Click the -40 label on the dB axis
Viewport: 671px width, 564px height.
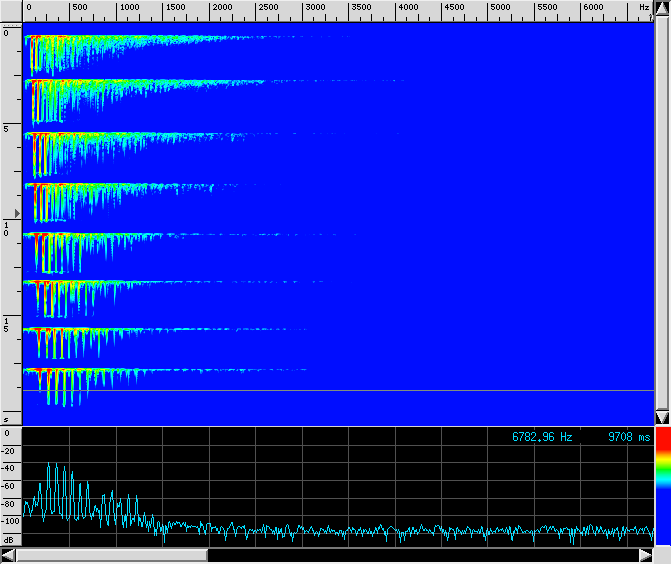tap(10, 467)
